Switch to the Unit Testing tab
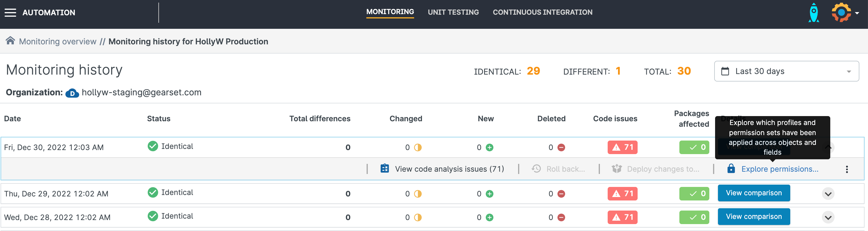This screenshot has width=868, height=231. [x=453, y=12]
